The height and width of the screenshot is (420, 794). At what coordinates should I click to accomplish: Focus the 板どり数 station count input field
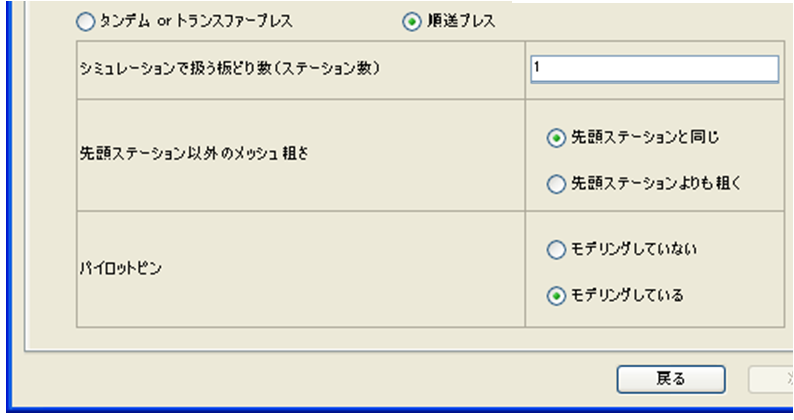click(654, 69)
